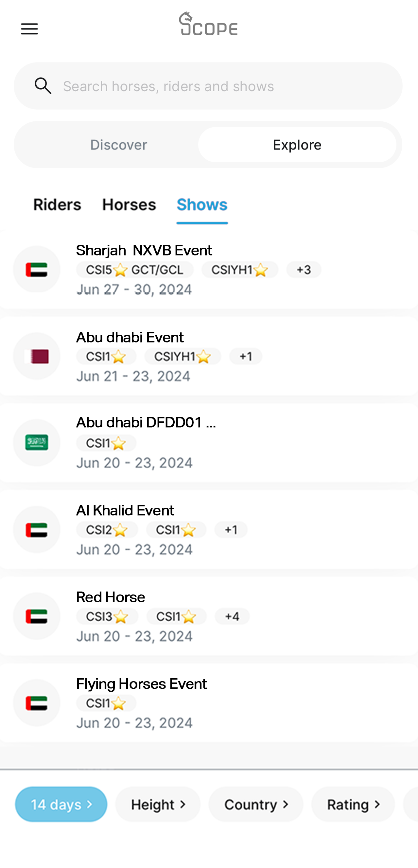Focus the search horses, riders and shows field
Screen dimensions: 418x868
tap(222, 86)
